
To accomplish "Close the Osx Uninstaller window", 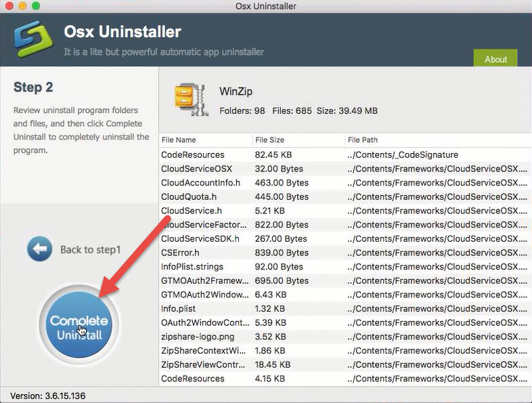I will [9, 6].
